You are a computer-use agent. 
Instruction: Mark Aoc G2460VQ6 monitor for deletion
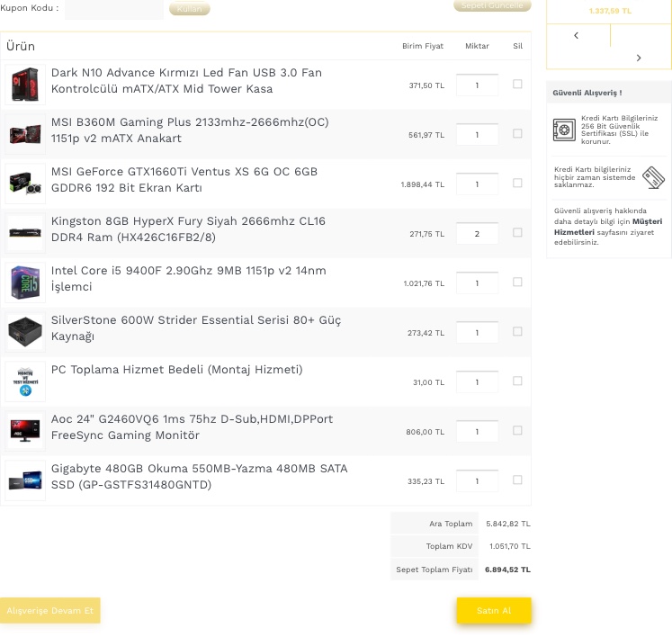click(x=517, y=430)
